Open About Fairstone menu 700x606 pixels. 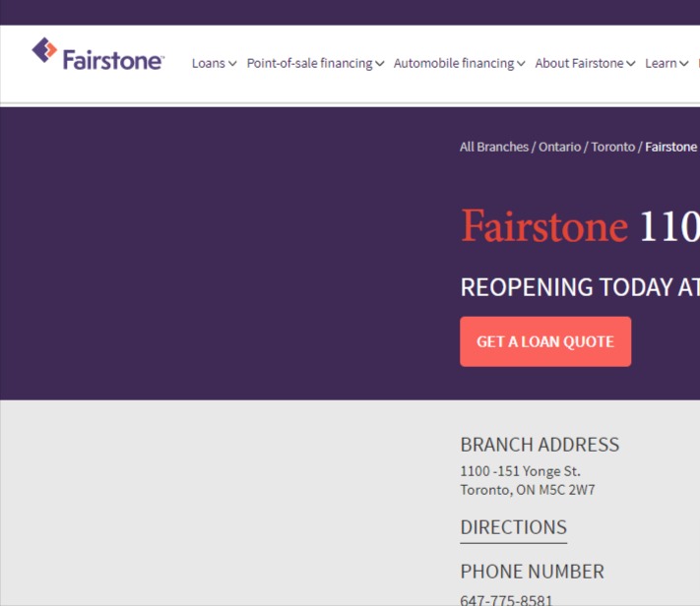pos(579,63)
